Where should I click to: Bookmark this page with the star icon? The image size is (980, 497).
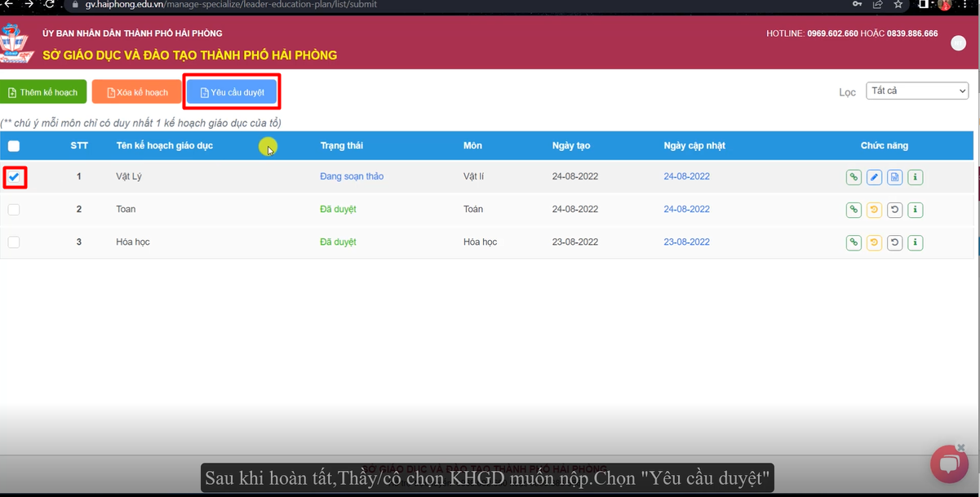(x=898, y=5)
